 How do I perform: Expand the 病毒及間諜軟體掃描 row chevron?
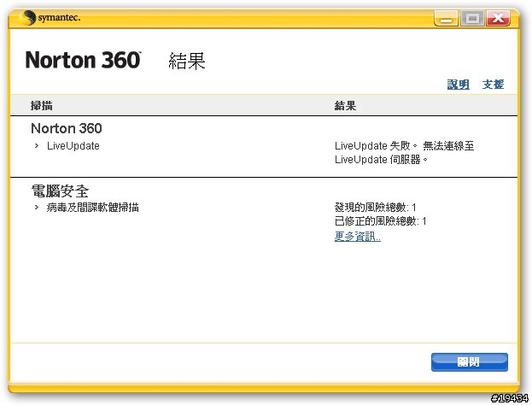tap(37, 207)
